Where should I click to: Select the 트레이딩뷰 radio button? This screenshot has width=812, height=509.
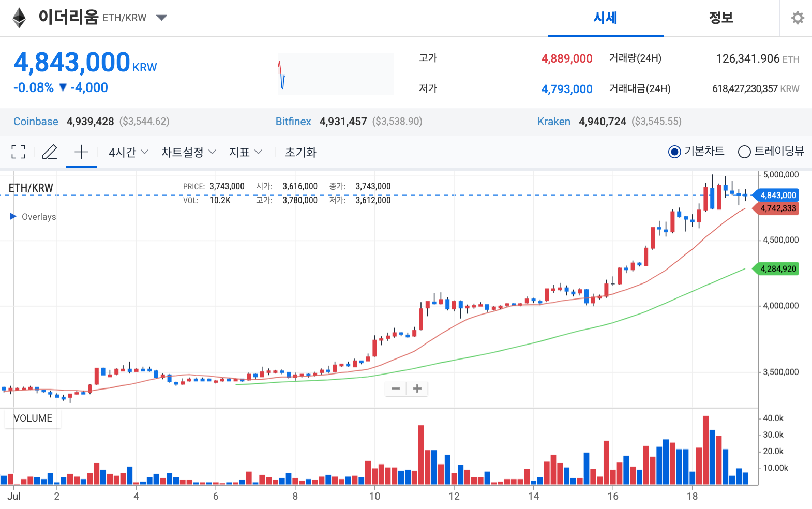744,152
